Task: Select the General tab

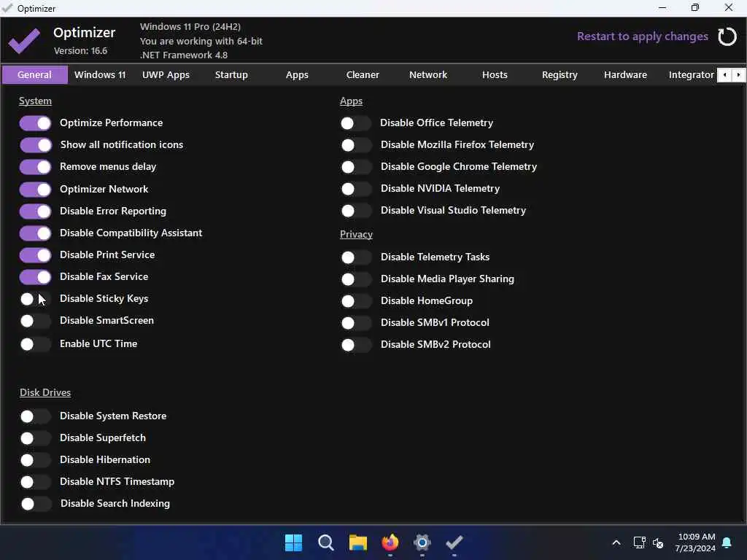Action: (35, 75)
